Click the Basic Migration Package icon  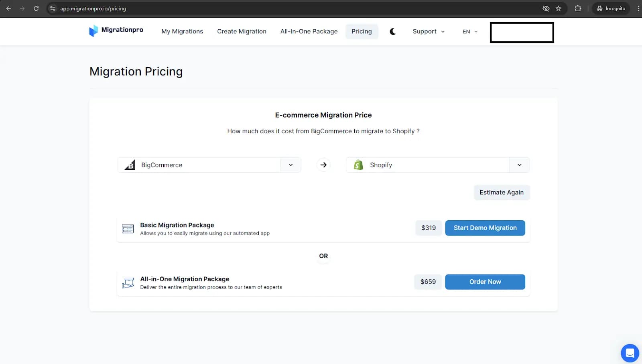(128, 229)
